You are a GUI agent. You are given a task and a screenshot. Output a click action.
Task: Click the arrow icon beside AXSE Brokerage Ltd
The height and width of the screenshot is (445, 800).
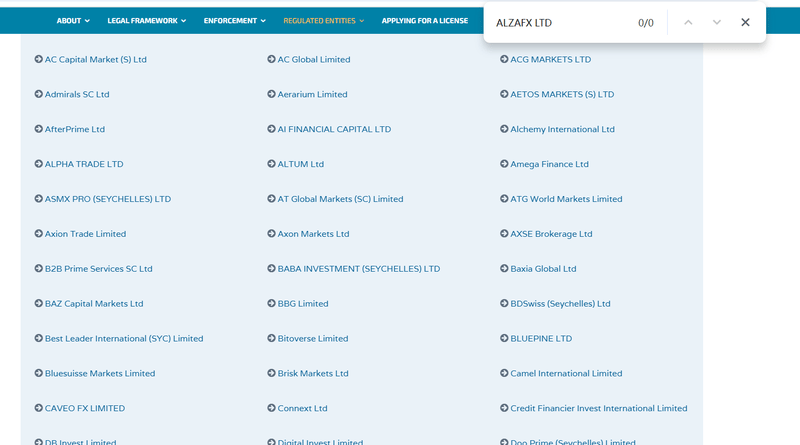(504, 234)
